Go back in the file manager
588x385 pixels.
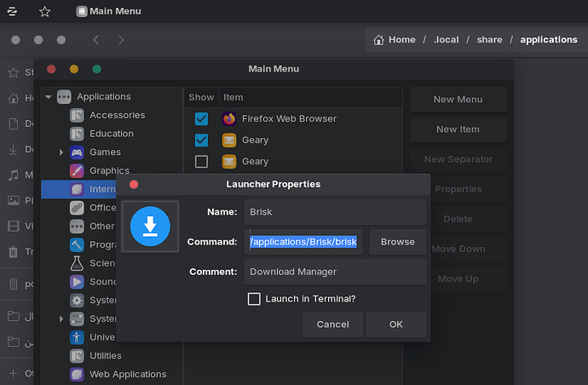(x=96, y=40)
